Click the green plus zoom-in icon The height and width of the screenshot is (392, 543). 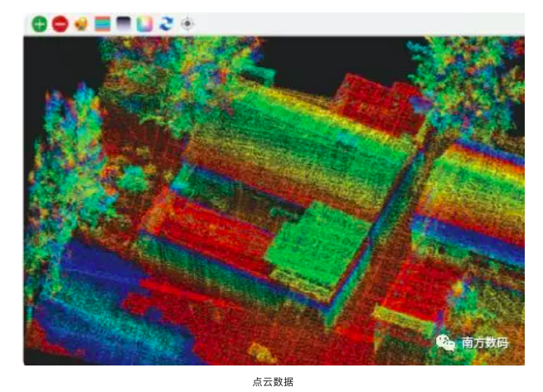pyautogui.click(x=40, y=24)
